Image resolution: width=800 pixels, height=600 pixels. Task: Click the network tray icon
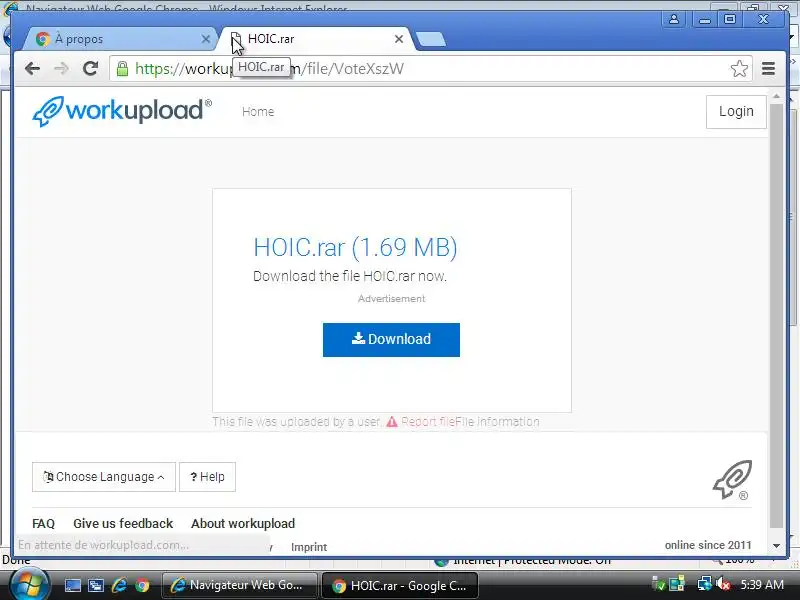705,584
